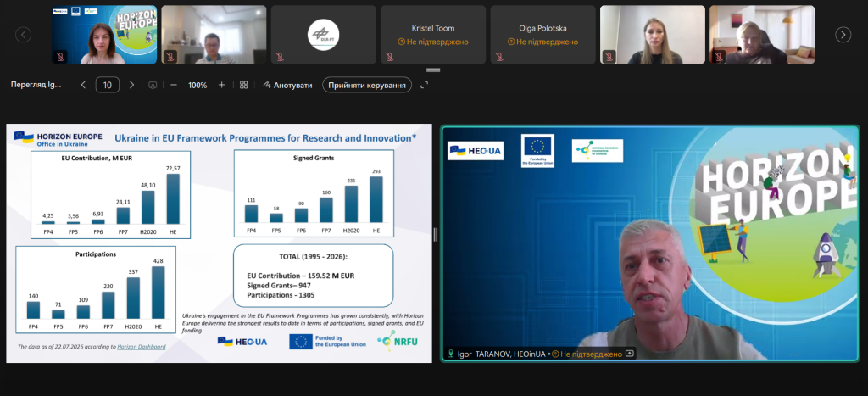This screenshot has width=868, height=396.
Task: Click Не підтверджено status under Olga Polotska
Action: (542, 42)
